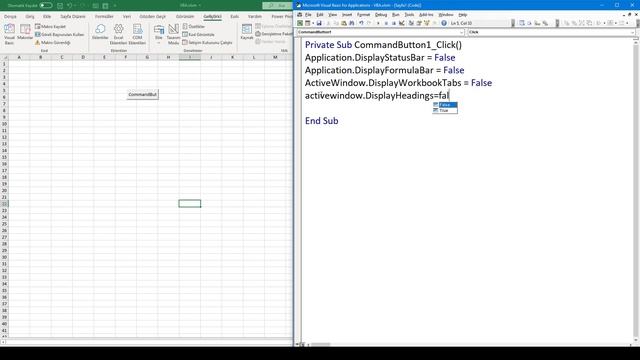Open Kaynak XML source pane

click(247, 32)
